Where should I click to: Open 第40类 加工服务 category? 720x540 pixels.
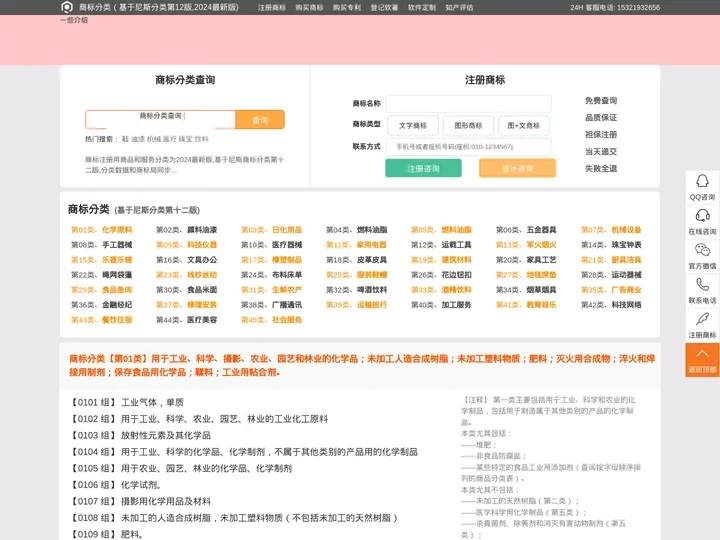point(441,304)
